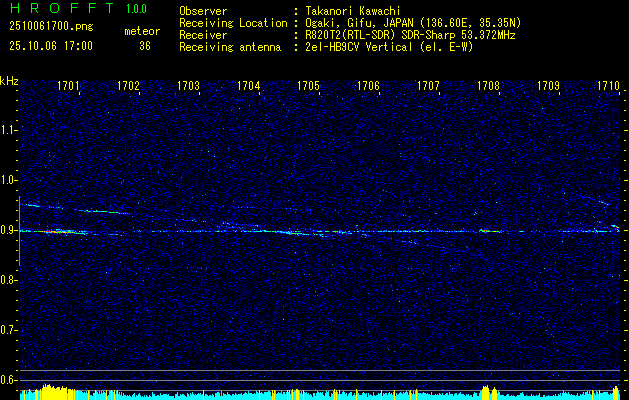Click the 0.9 kHz axis label
The height and width of the screenshot is (400, 629).
point(9,230)
